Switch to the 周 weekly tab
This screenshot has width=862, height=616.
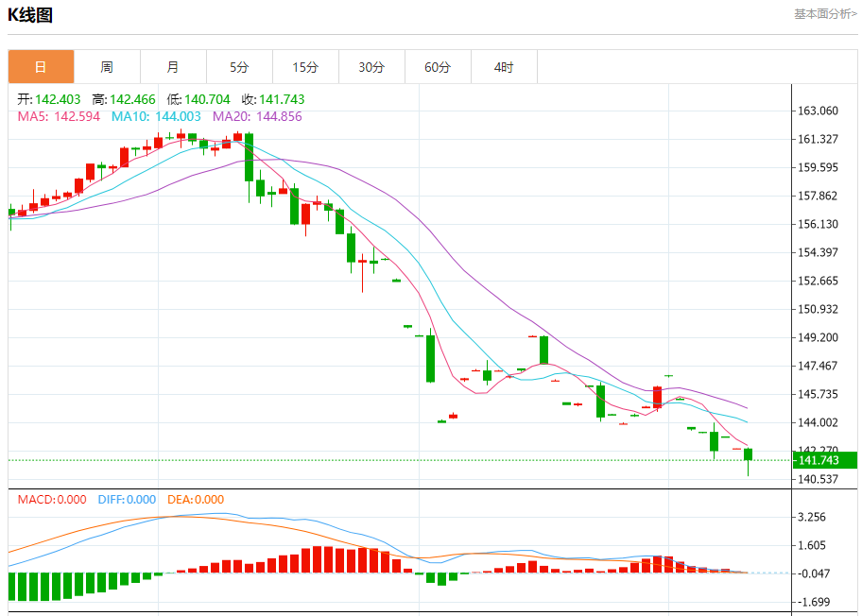click(x=107, y=67)
